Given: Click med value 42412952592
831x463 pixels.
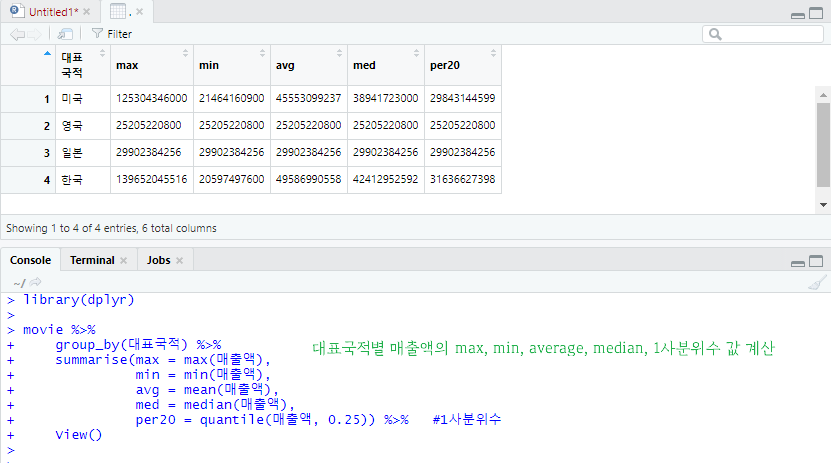Looking at the screenshot, I should 385,180.
